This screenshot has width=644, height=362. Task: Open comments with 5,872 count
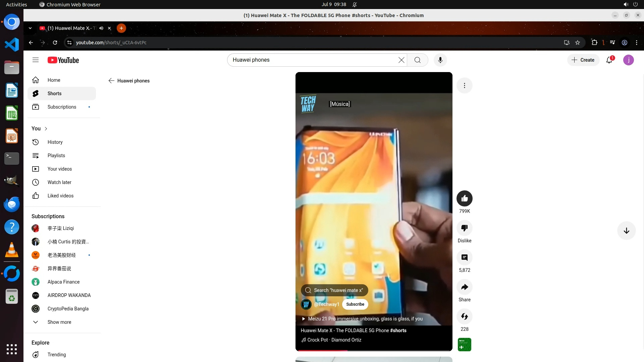pos(465,257)
